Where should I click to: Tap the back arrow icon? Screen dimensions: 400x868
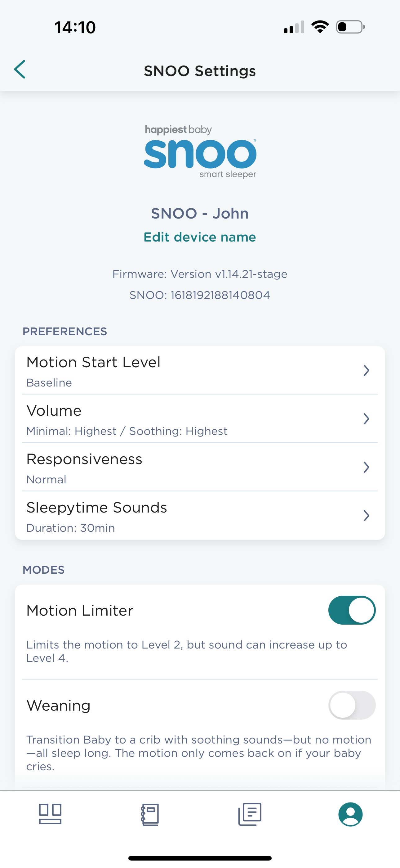point(20,70)
